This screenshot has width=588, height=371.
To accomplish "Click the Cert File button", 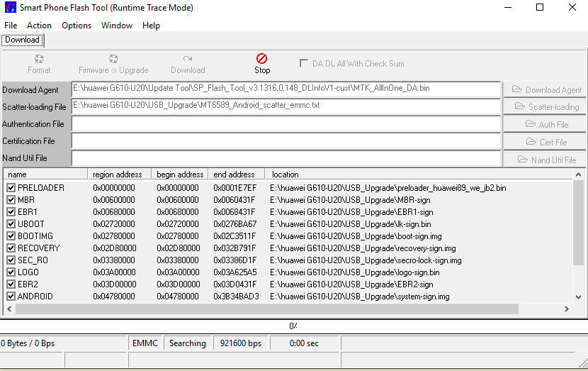I will [545, 142].
